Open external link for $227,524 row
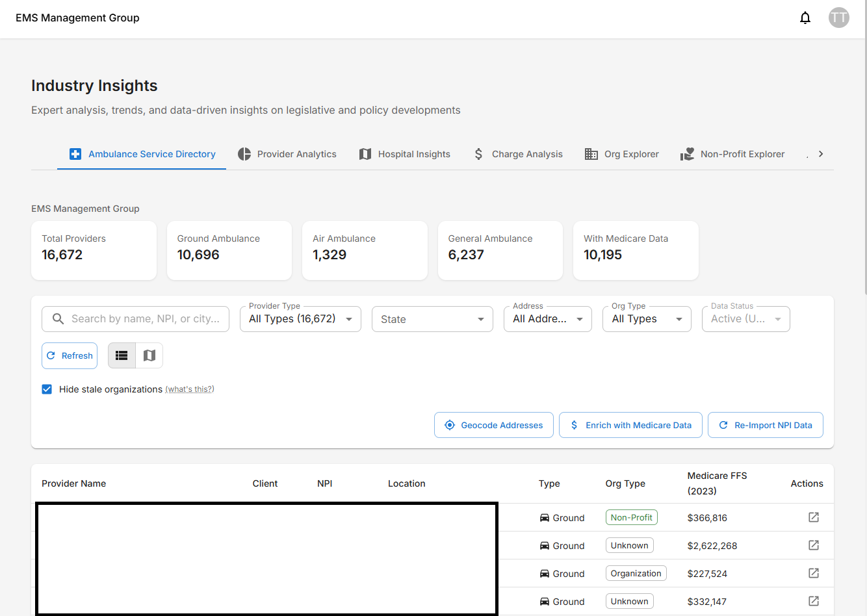Image resolution: width=867 pixels, height=616 pixels. point(814,573)
